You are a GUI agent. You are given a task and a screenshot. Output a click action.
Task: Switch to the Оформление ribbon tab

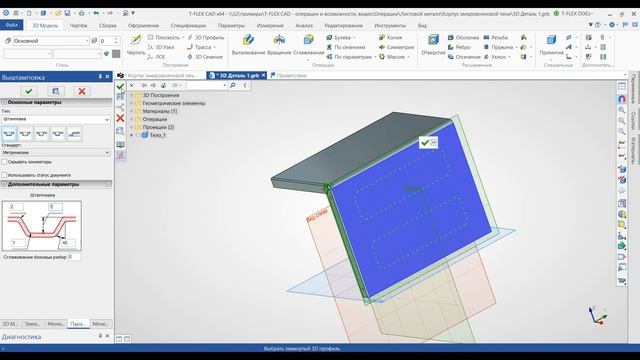pyautogui.click(x=143, y=25)
